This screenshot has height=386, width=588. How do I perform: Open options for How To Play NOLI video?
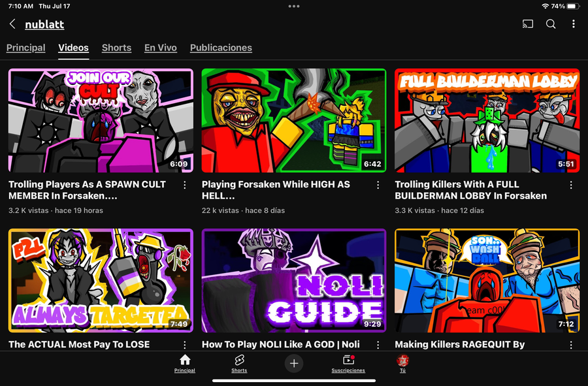pos(378,345)
